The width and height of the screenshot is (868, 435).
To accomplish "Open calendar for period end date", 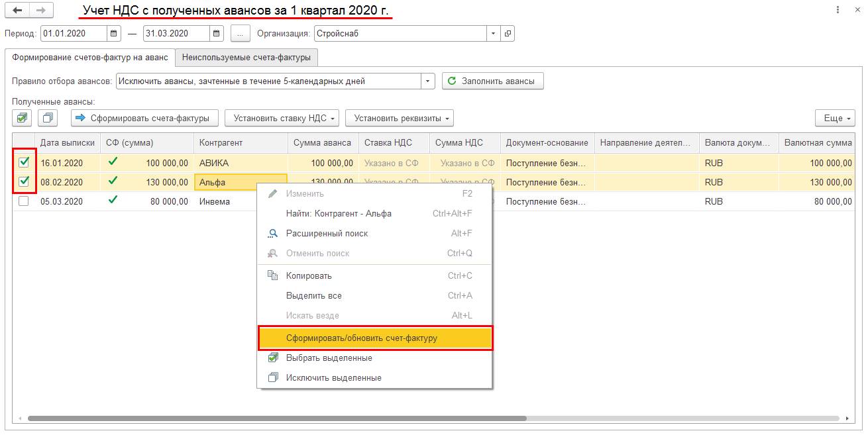I will pos(217,33).
